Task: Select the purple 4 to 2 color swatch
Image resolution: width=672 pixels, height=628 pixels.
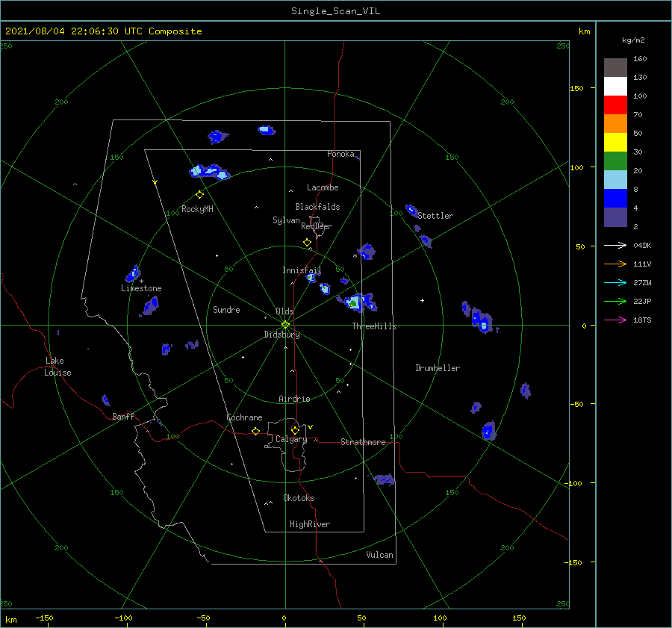Action: [615, 217]
